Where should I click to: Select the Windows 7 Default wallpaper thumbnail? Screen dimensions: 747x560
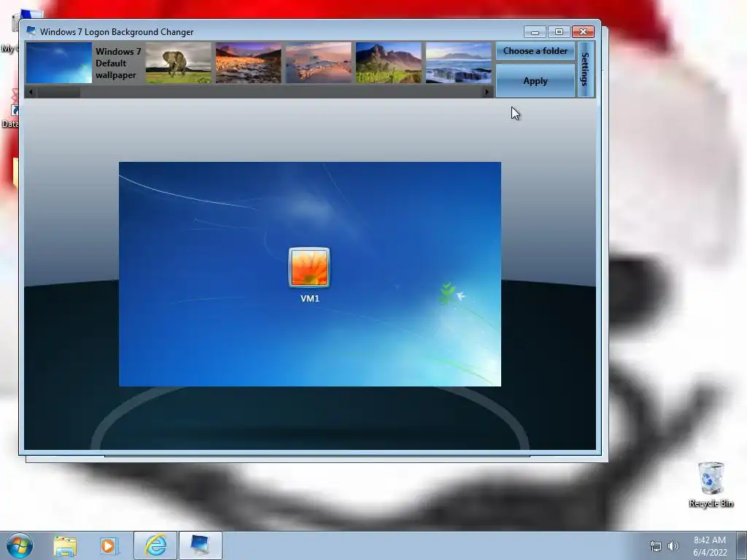coord(59,63)
